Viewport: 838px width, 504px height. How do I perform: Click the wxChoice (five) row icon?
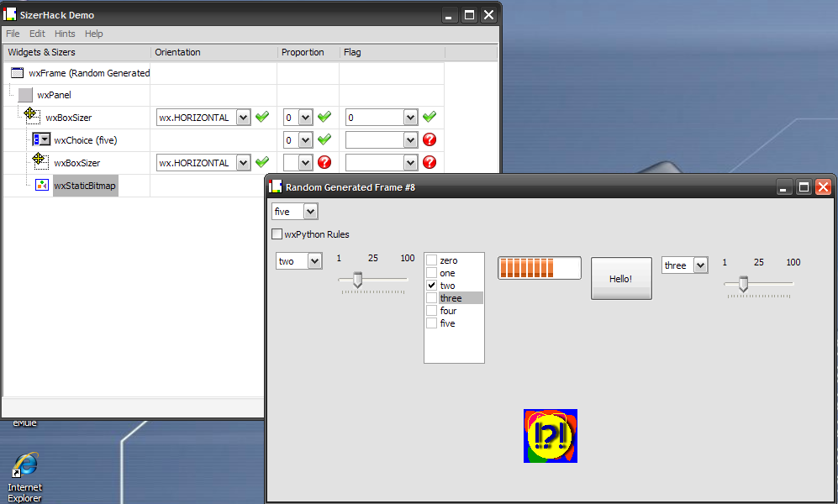point(41,139)
